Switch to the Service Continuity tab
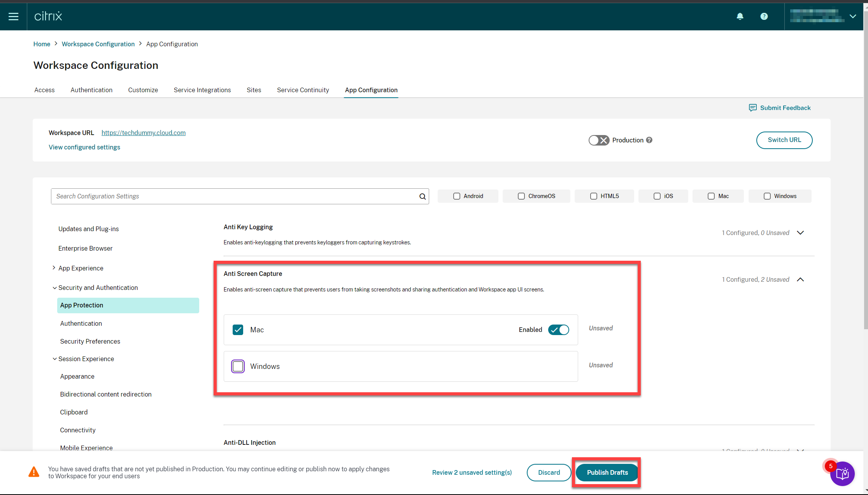This screenshot has height=495, width=868. [x=303, y=90]
